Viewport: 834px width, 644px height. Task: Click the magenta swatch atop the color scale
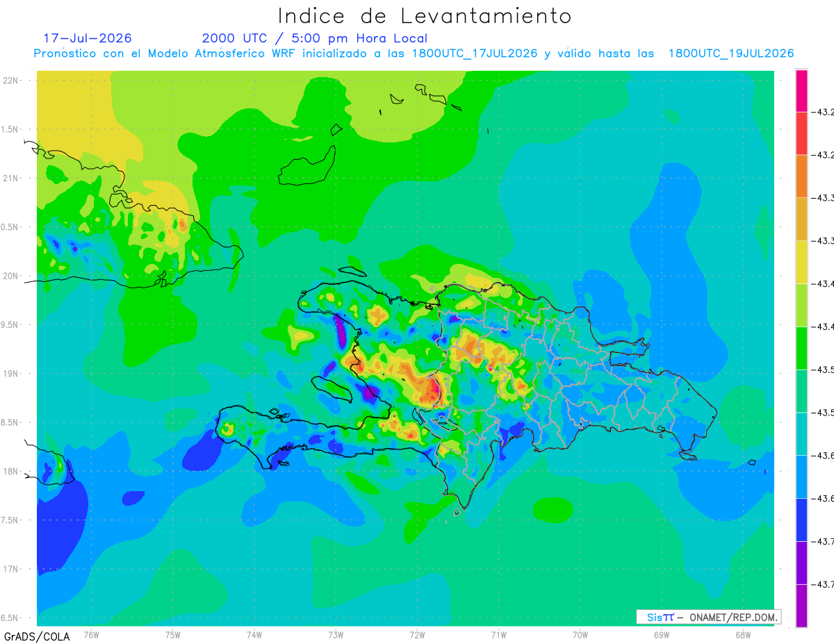pyautogui.click(x=801, y=90)
